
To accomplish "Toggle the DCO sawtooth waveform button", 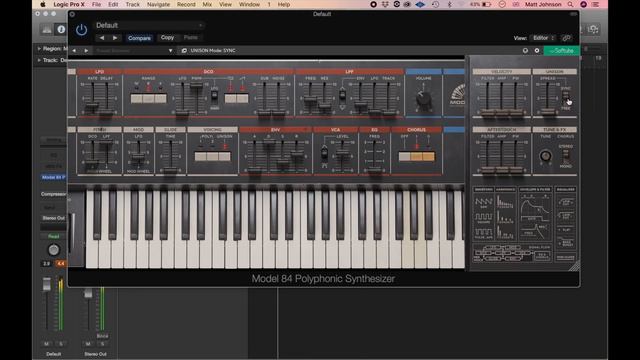I will 242,98.
